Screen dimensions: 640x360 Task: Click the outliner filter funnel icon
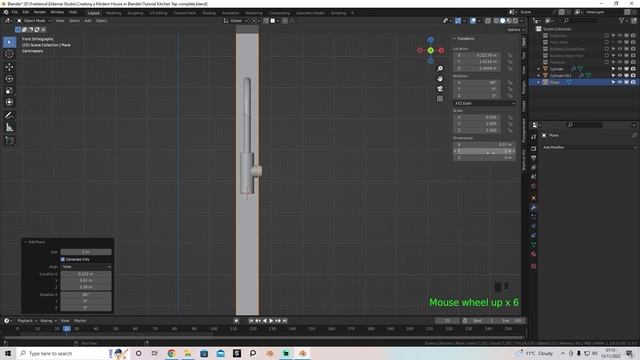pyautogui.click(x=621, y=20)
